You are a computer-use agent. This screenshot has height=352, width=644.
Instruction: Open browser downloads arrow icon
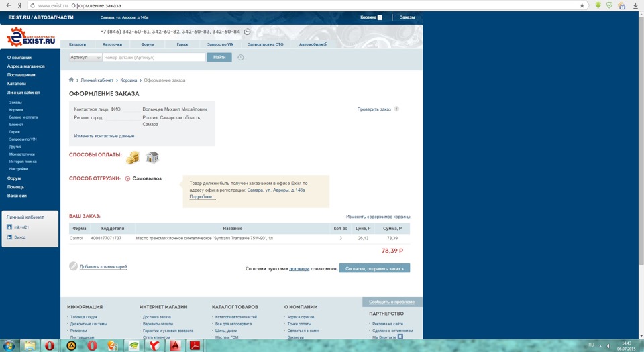(635, 6)
